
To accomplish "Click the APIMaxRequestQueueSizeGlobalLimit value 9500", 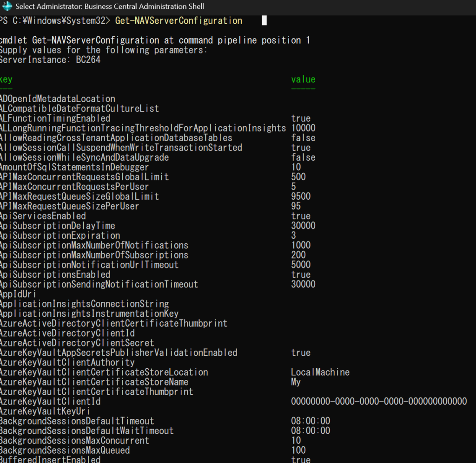I will coord(301,196).
